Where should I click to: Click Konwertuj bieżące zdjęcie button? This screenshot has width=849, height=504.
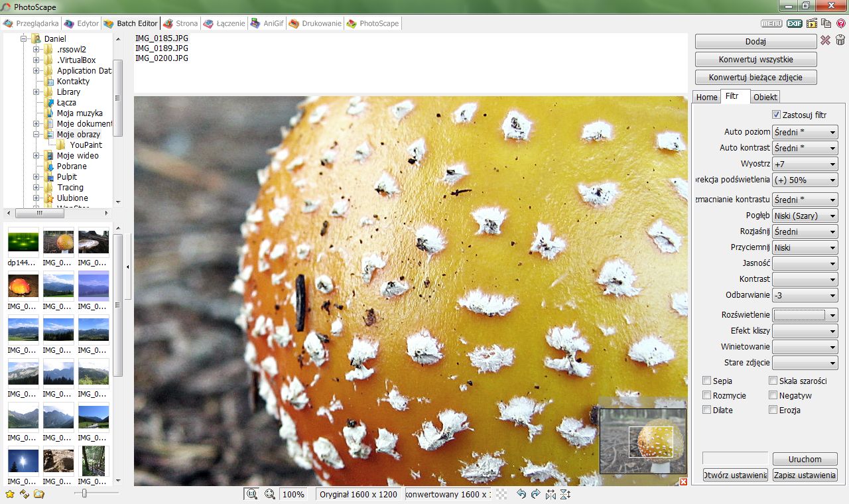click(755, 77)
